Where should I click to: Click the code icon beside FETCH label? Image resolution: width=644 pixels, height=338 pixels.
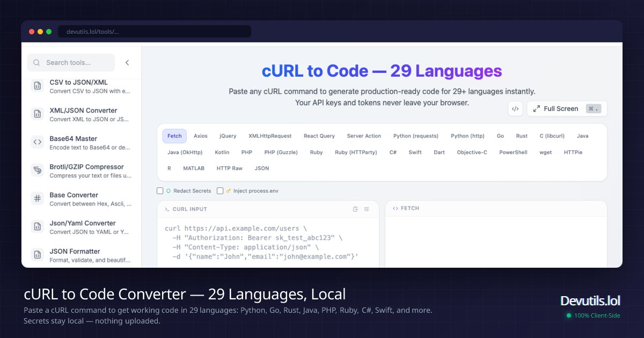[x=396, y=208]
